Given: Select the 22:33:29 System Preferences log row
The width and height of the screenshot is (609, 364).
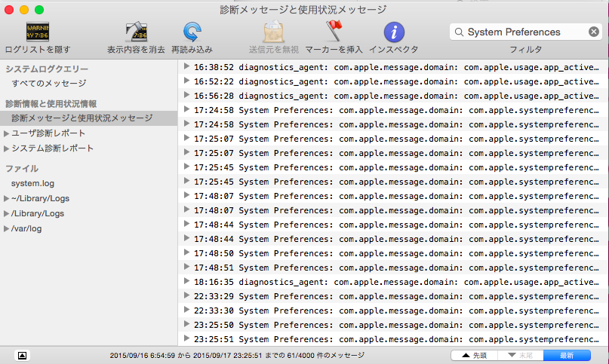Looking at the screenshot, I should pos(393,296).
